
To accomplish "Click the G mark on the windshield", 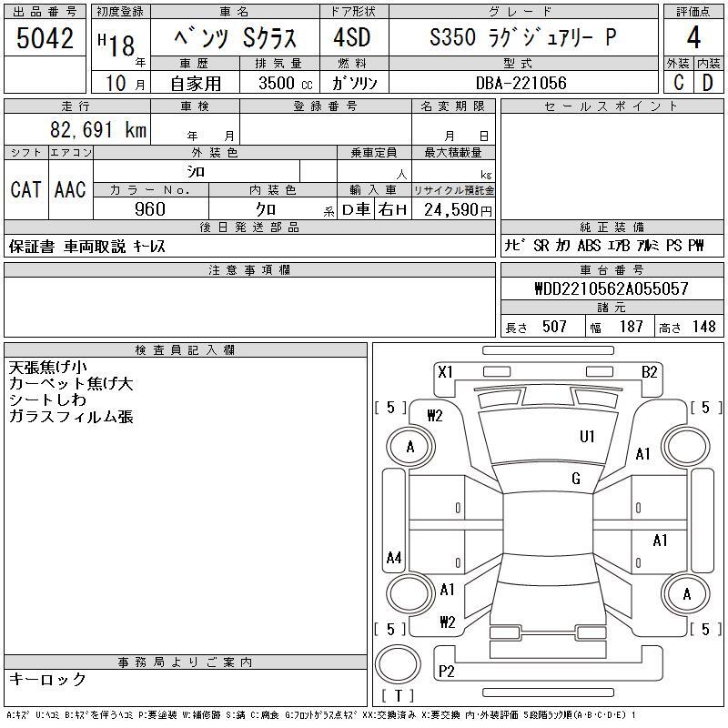I will (576, 479).
